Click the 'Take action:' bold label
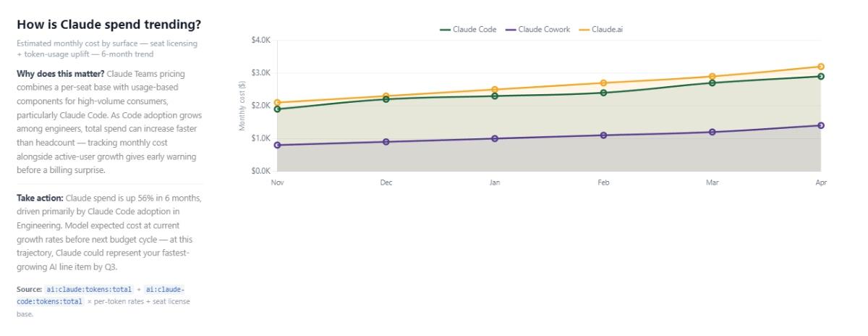This screenshot has height=336, width=868. [x=40, y=198]
